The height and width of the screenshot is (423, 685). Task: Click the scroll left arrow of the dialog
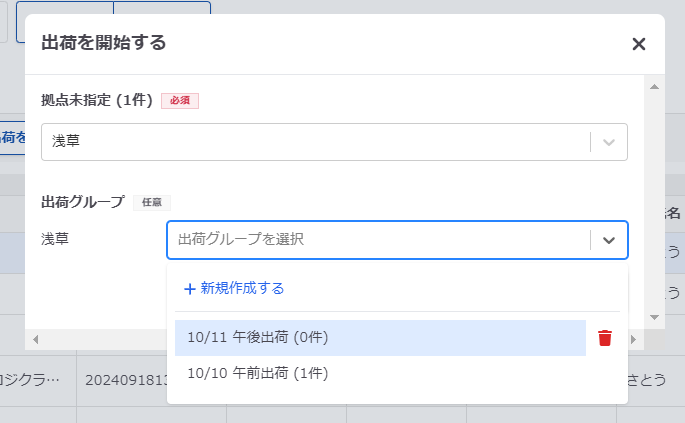tap(36, 339)
